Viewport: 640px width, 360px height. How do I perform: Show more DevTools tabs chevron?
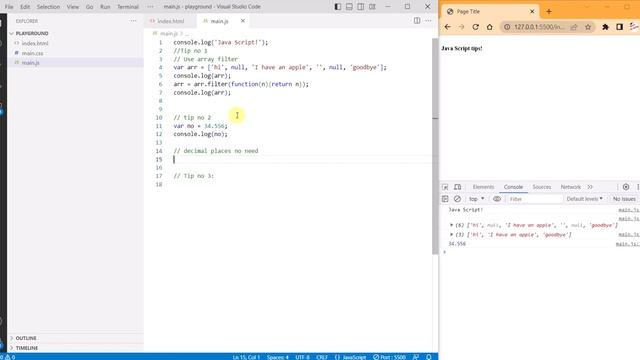click(590, 187)
